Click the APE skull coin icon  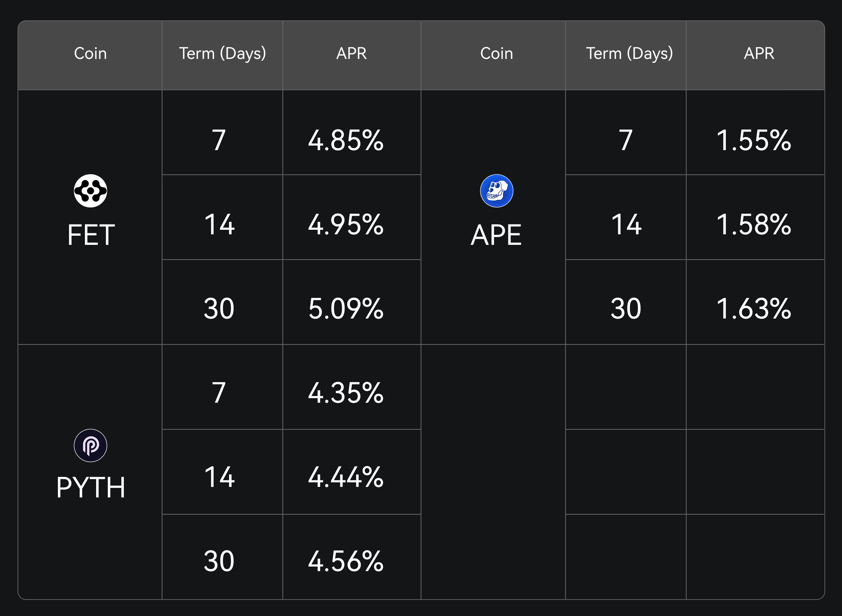[496, 191]
